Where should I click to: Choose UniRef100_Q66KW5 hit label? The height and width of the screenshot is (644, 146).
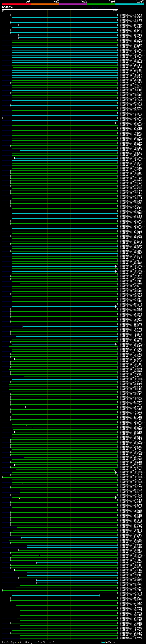point(131,108)
